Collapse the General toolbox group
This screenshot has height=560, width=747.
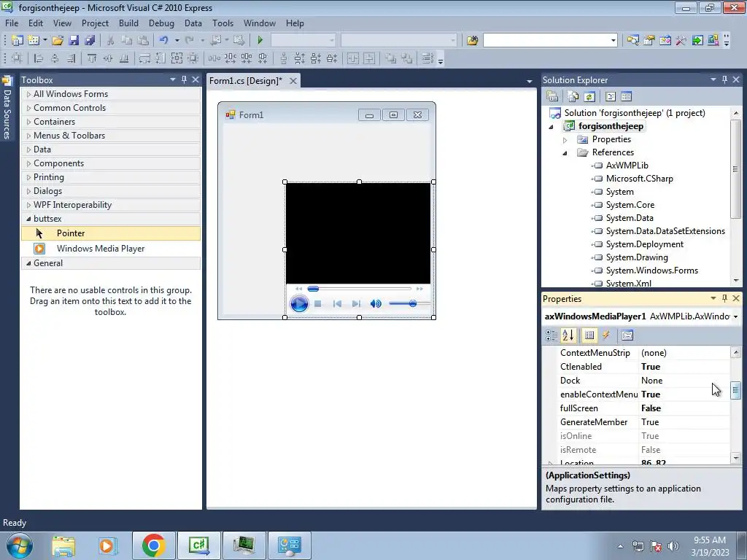point(28,263)
